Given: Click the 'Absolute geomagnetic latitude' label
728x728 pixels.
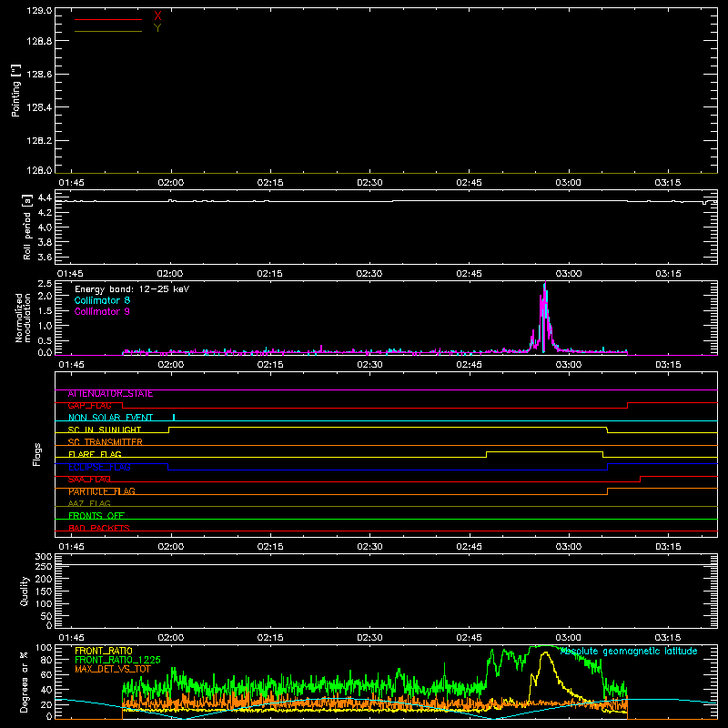Looking at the screenshot, I should pyautogui.click(x=629, y=652).
